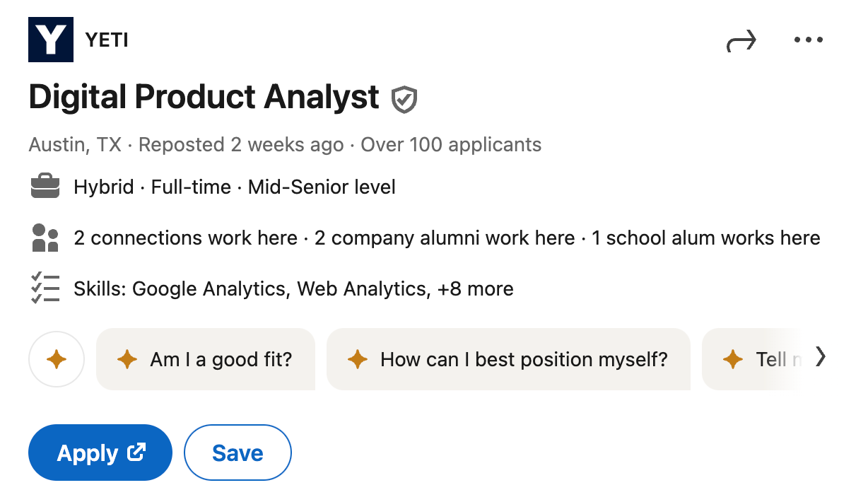Open the three-dot overflow menu

click(x=808, y=40)
